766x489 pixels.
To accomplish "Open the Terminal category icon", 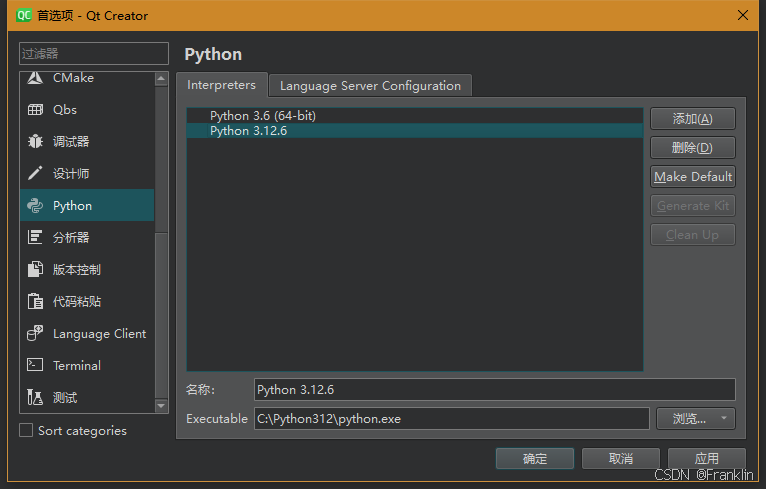I will click(35, 365).
